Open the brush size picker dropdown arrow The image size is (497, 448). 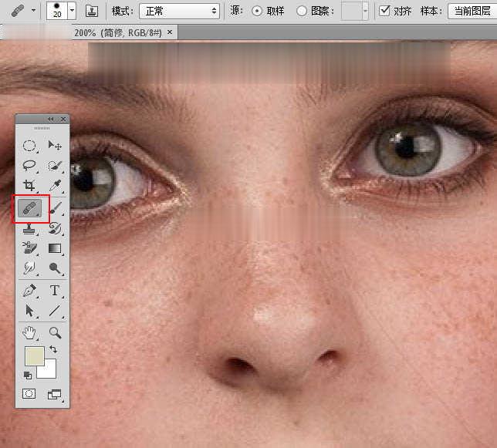coord(72,11)
